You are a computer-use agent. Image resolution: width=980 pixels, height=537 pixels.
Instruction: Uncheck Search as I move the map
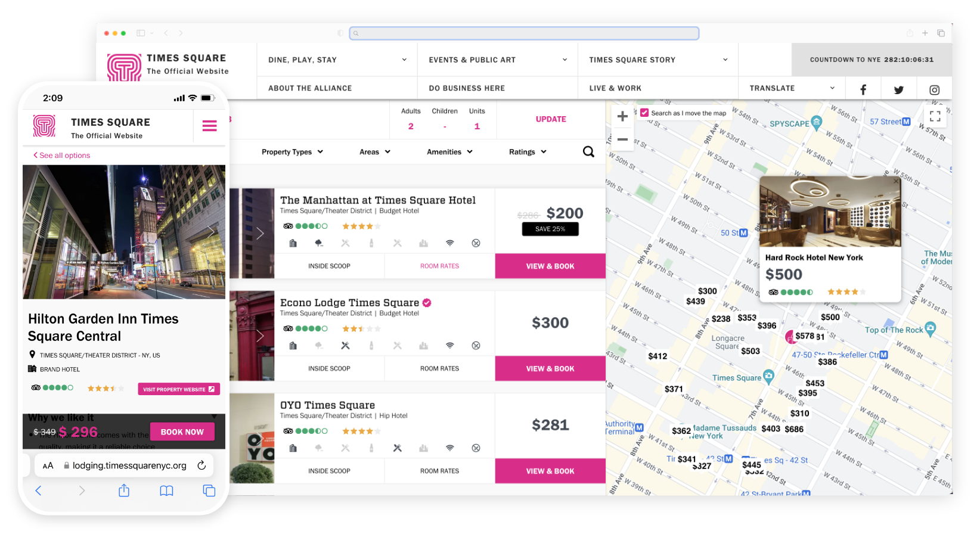(x=644, y=113)
